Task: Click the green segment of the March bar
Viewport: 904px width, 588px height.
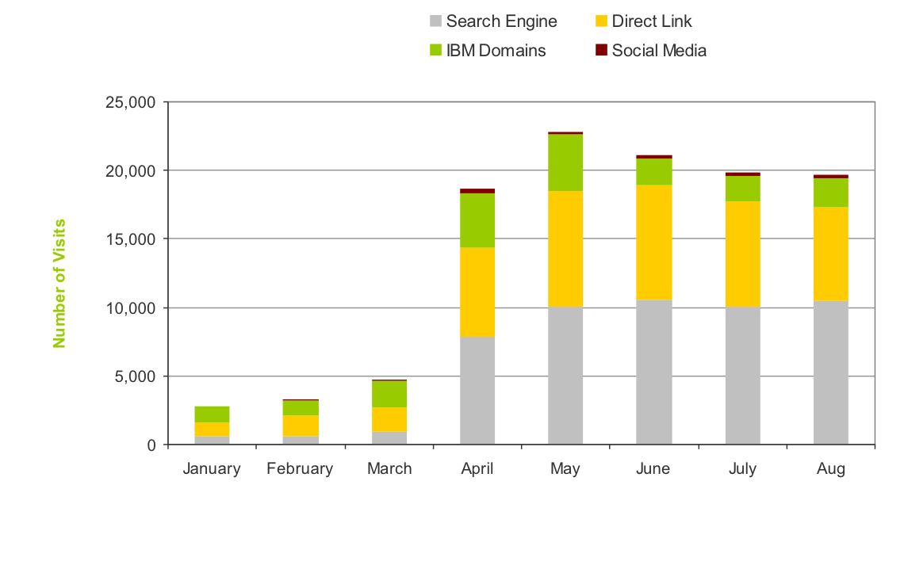Action: click(x=389, y=394)
